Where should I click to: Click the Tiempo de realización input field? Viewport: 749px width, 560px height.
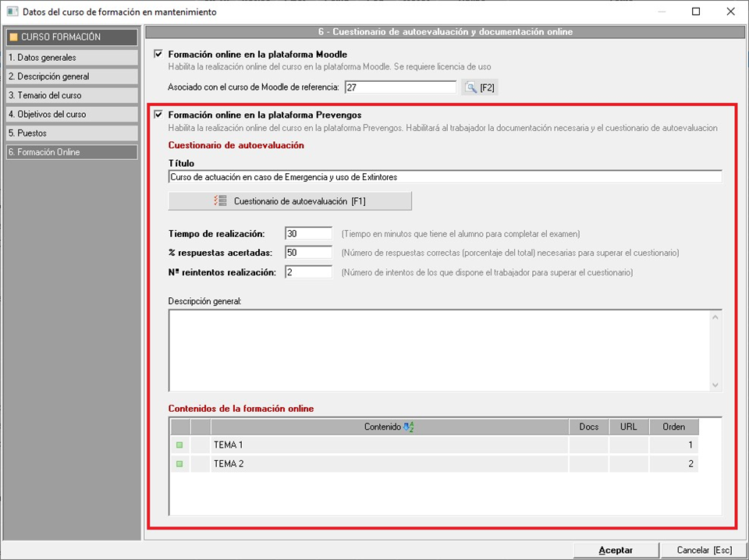(309, 234)
